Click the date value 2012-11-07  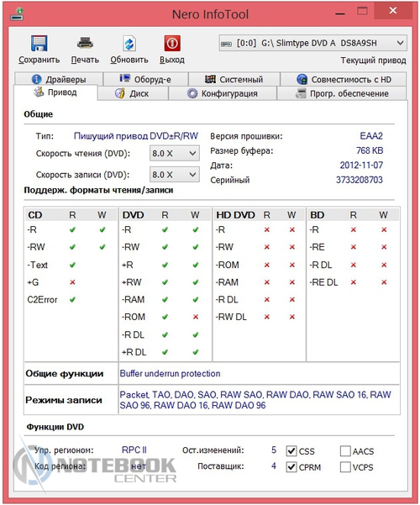pos(361,166)
